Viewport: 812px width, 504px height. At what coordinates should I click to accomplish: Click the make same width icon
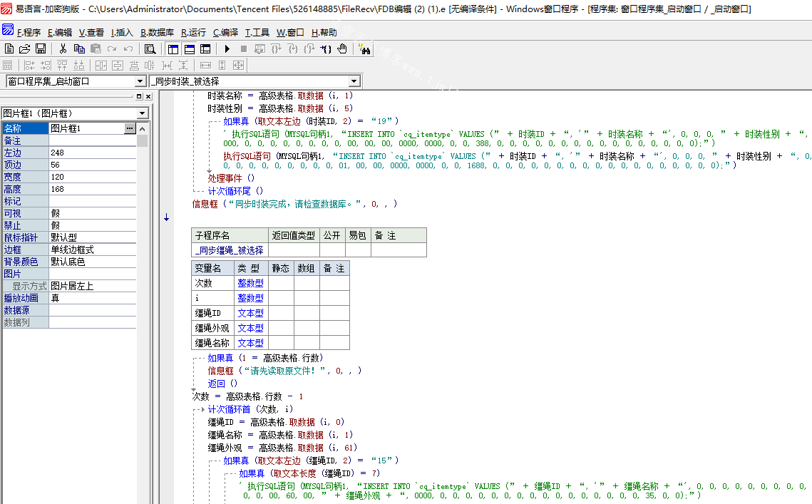coord(205,66)
